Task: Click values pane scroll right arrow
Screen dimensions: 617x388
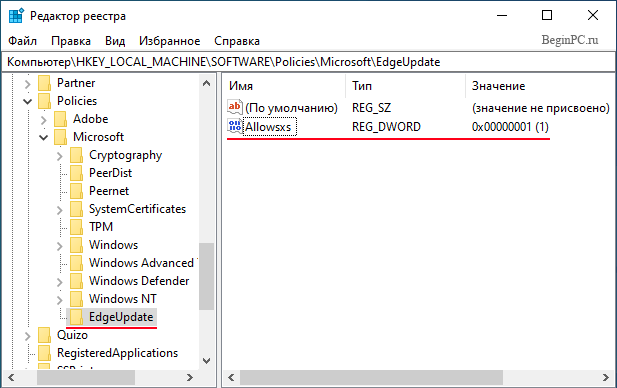Action: (x=606, y=378)
